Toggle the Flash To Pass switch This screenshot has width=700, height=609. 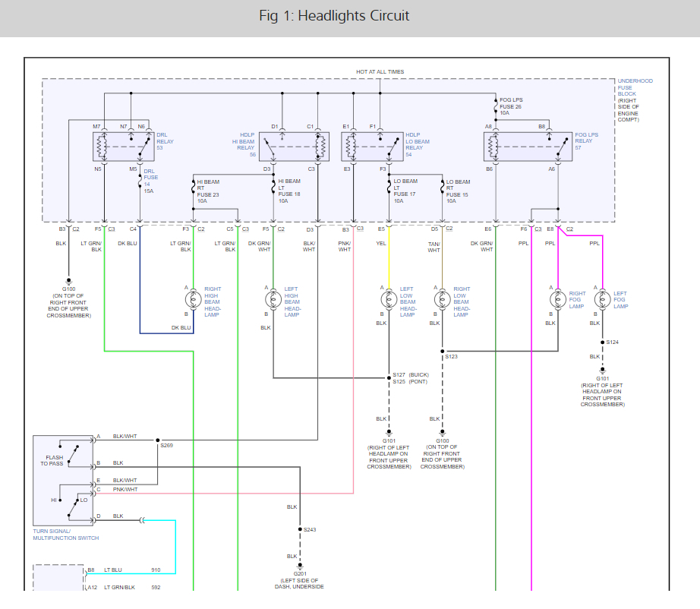click(72, 453)
